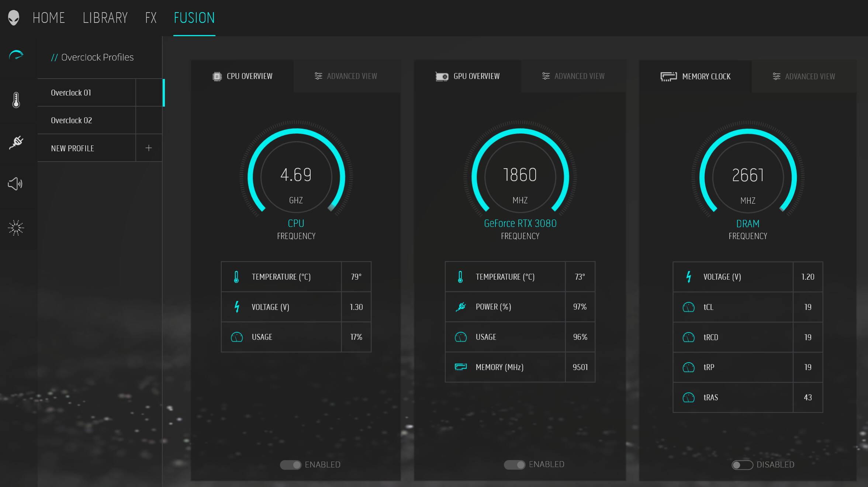The height and width of the screenshot is (487, 868).
Task: Open the LIBRARY tab
Action: 105,18
